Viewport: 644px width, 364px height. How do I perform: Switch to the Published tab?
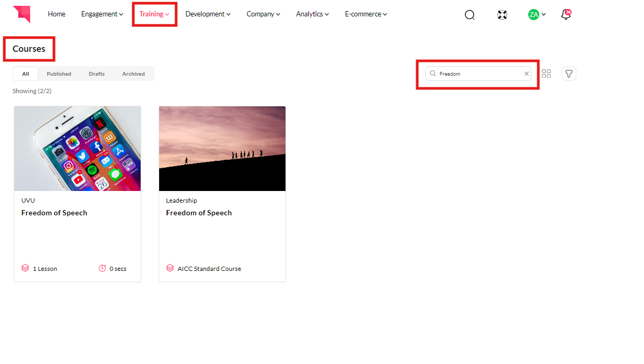(59, 74)
